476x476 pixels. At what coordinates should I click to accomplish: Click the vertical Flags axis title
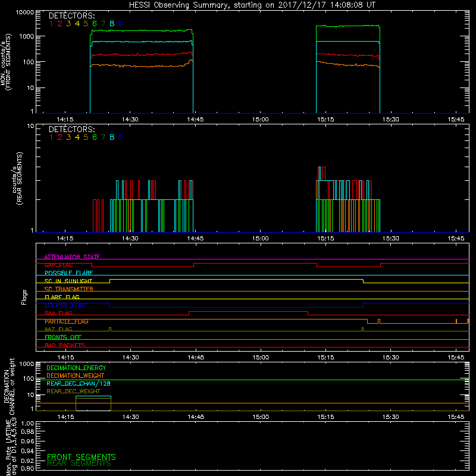pyautogui.click(x=24, y=297)
